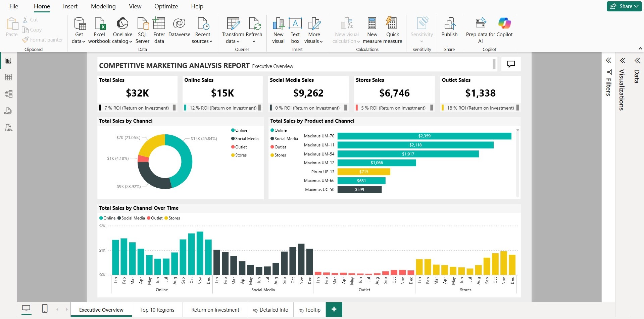Switch to Top 10 Regions page
The image size is (644, 319).
(x=157, y=310)
